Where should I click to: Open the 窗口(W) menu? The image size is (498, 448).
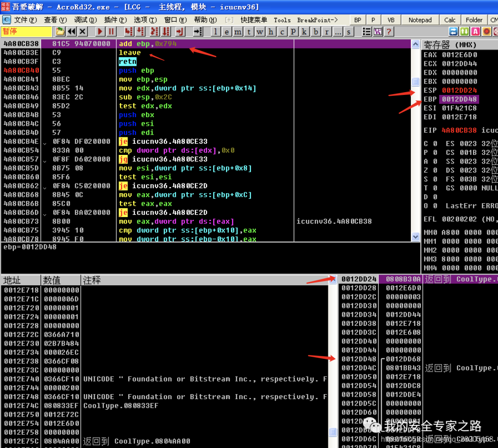(x=175, y=20)
